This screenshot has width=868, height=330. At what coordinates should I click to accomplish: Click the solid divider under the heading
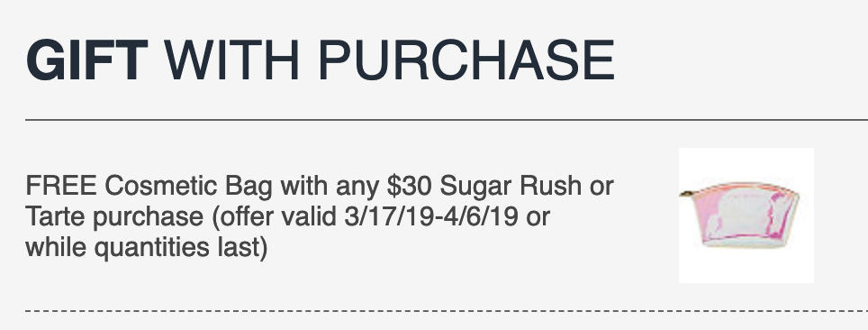(447, 119)
